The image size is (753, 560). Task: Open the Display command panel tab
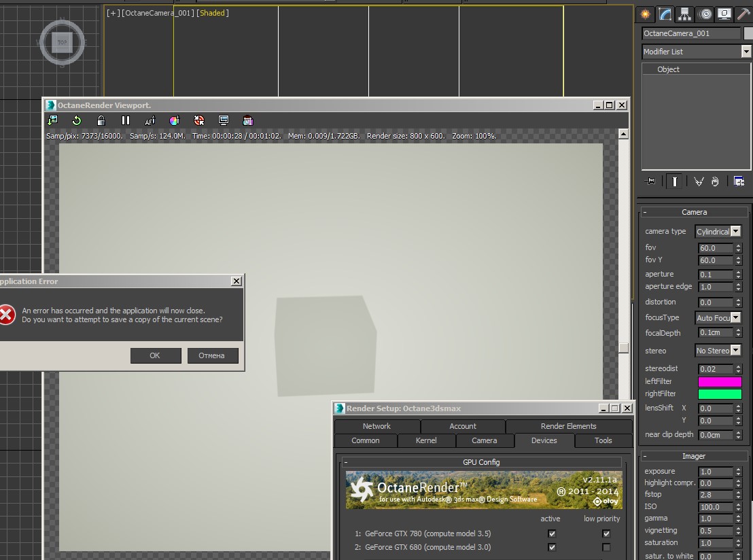pos(724,14)
